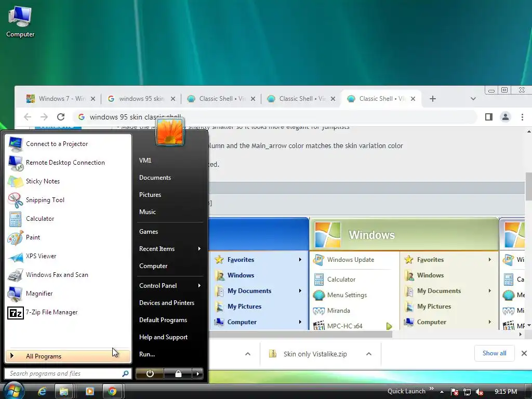Click the lock computer button
The height and width of the screenshot is (399, 532).
pyautogui.click(x=178, y=374)
